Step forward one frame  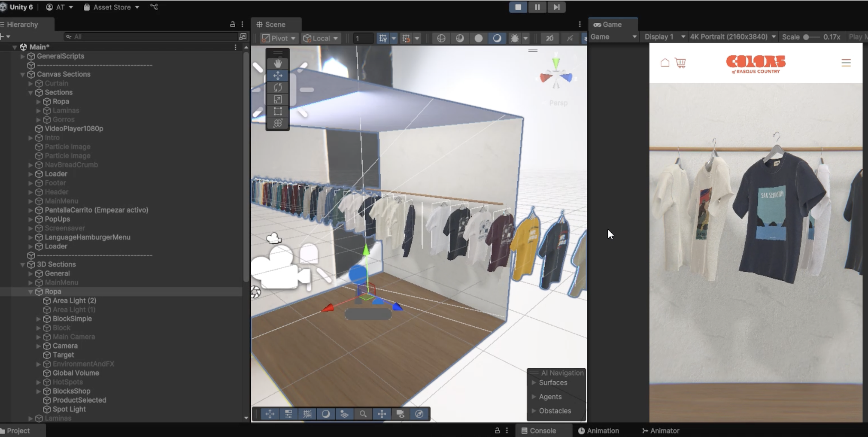click(x=556, y=7)
